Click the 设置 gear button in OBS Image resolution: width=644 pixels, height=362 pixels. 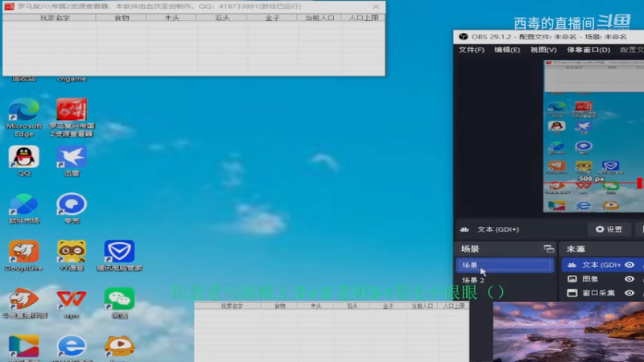point(609,229)
